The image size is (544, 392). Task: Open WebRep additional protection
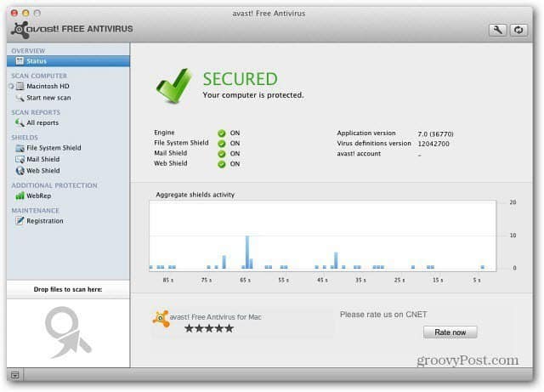click(x=39, y=196)
